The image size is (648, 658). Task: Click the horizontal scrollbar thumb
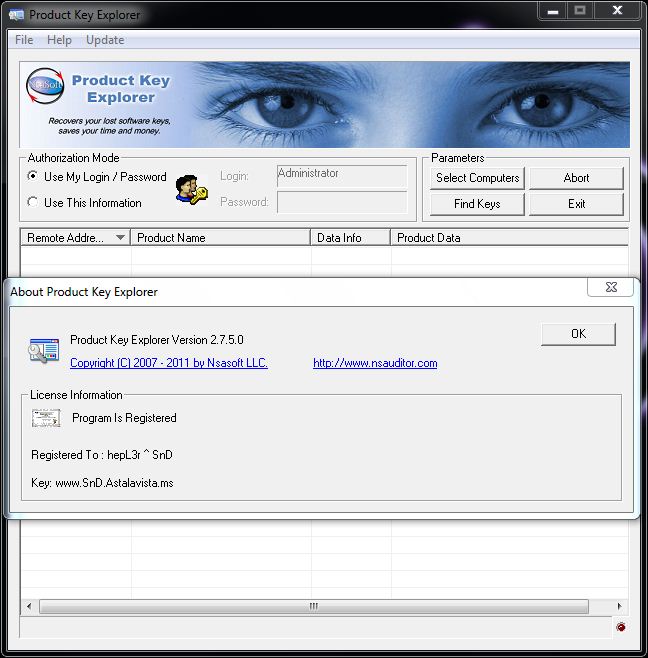point(314,606)
